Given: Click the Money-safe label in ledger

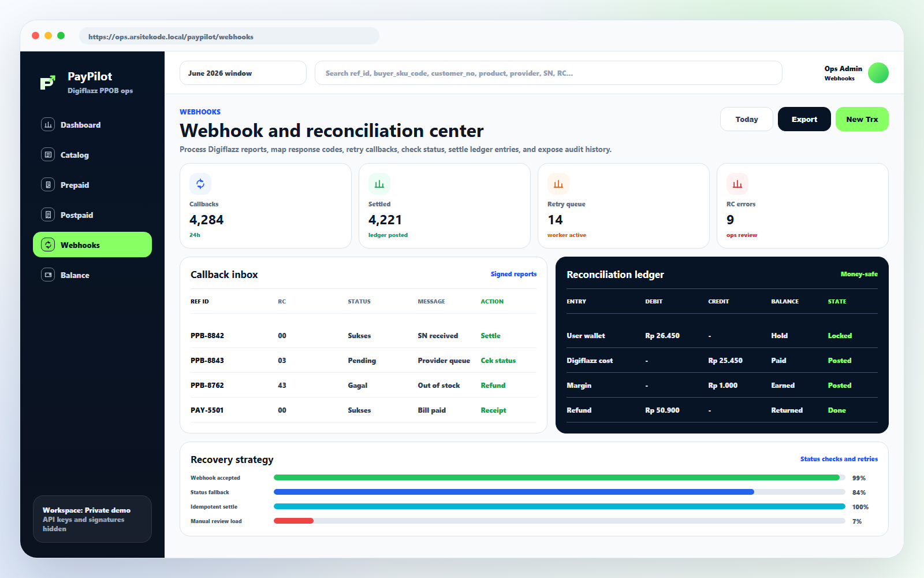Looking at the screenshot, I should [859, 274].
